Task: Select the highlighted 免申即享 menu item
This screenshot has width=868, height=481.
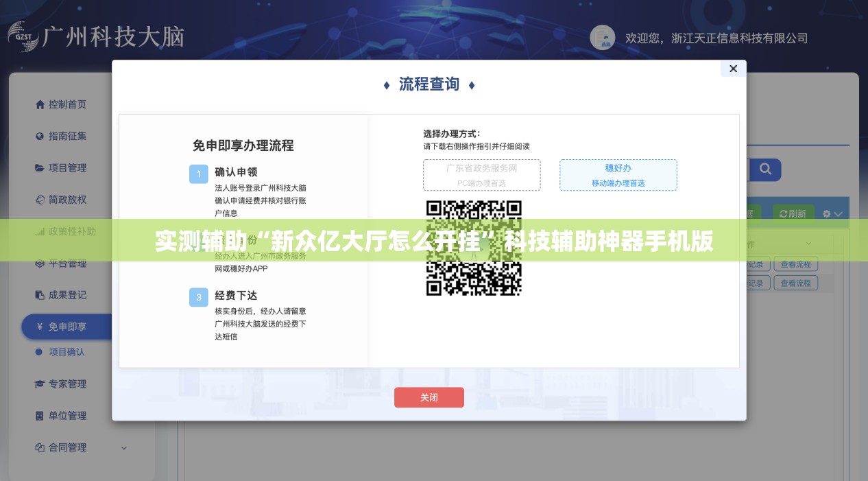Action: 67,327
